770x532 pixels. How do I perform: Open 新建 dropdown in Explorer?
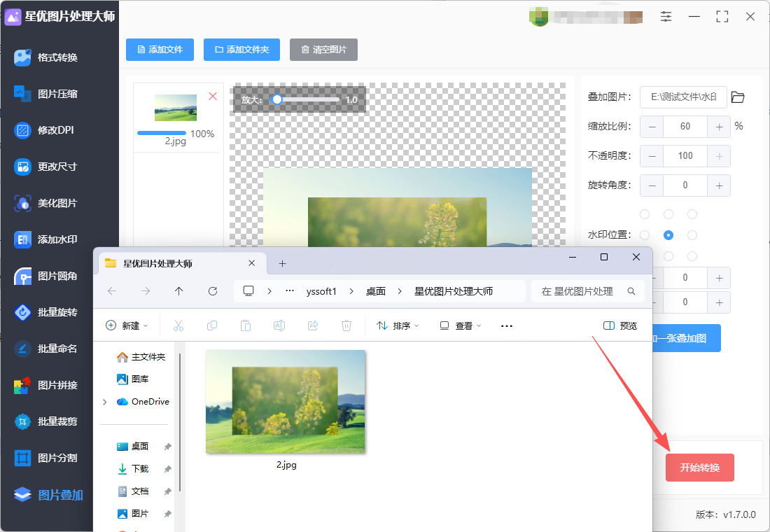click(127, 325)
